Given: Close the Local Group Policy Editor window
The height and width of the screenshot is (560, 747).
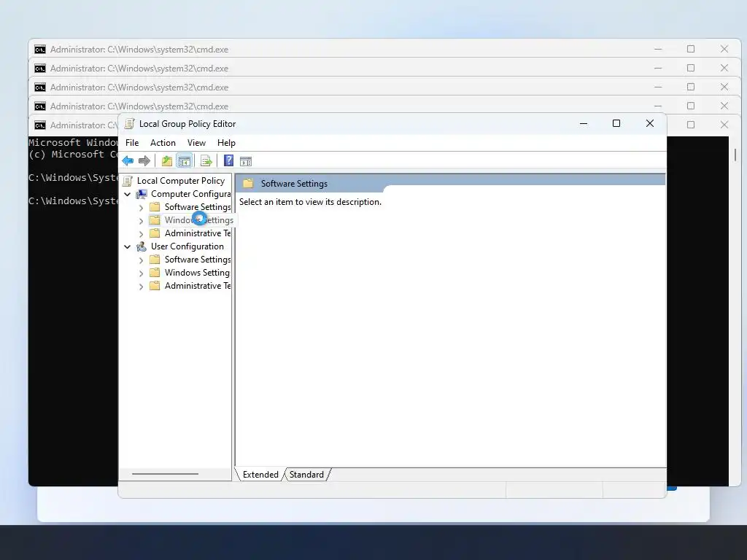Looking at the screenshot, I should point(649,124).
